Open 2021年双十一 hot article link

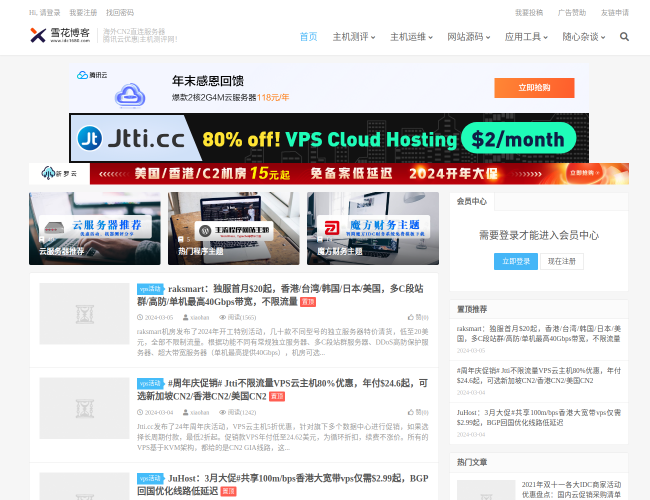(x=571, y=490)
